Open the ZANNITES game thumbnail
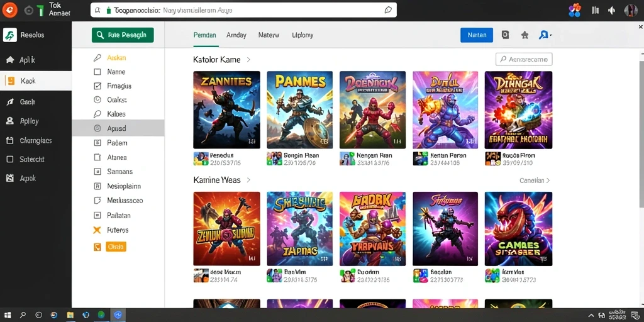644x322 pixels. coord(226,109)
